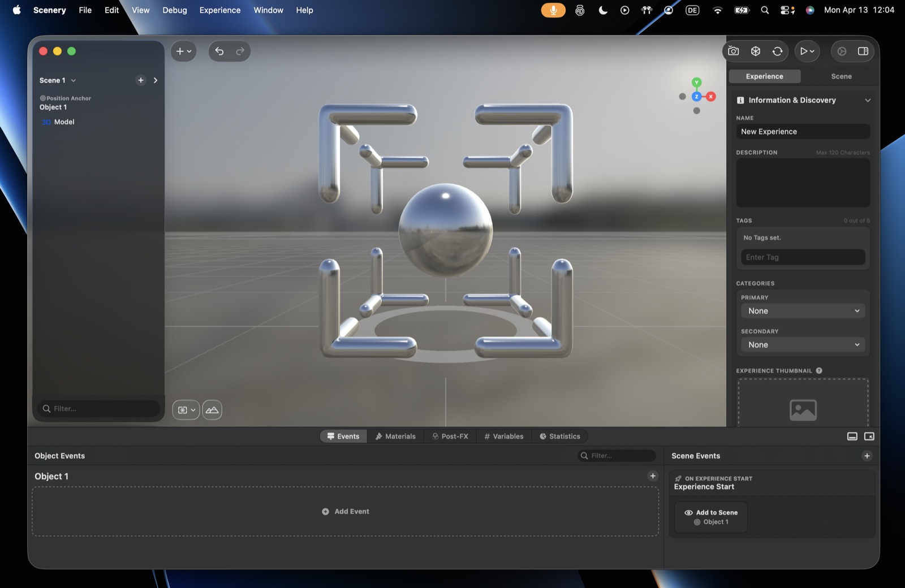Click the green Y axis gizmo handle

[697, 83]
